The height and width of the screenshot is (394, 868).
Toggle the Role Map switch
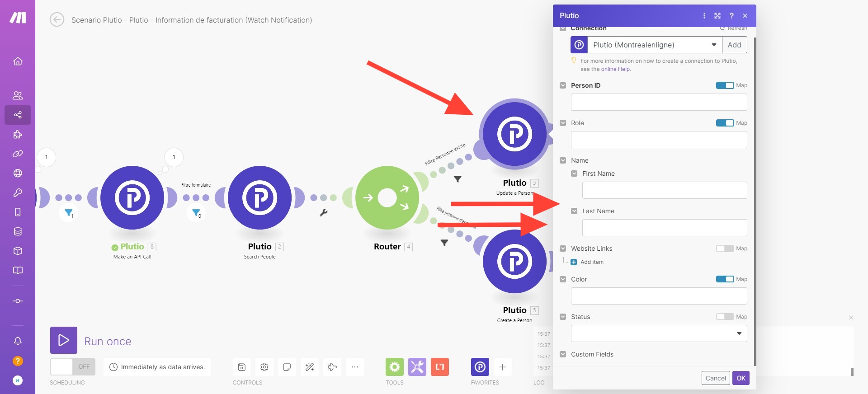(725, 123)
